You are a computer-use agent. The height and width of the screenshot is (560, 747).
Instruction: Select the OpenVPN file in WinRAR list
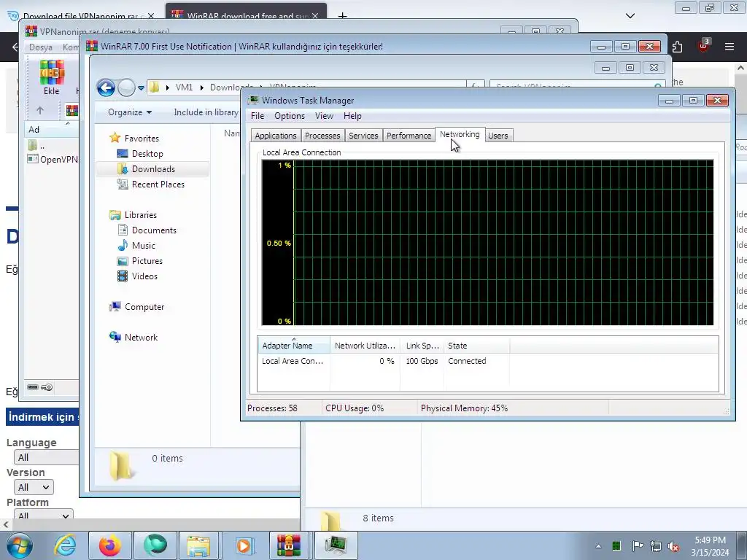click(x=53, y=159)
